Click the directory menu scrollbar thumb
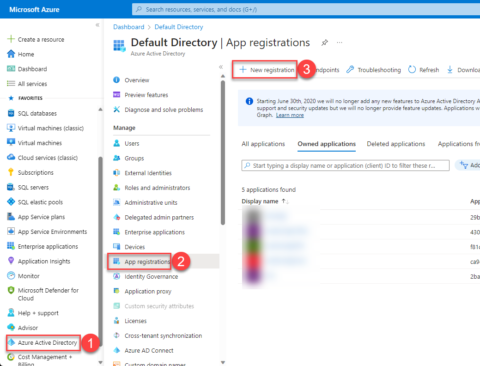The width and height of the screenshot is (480, 366). [223, 153]
